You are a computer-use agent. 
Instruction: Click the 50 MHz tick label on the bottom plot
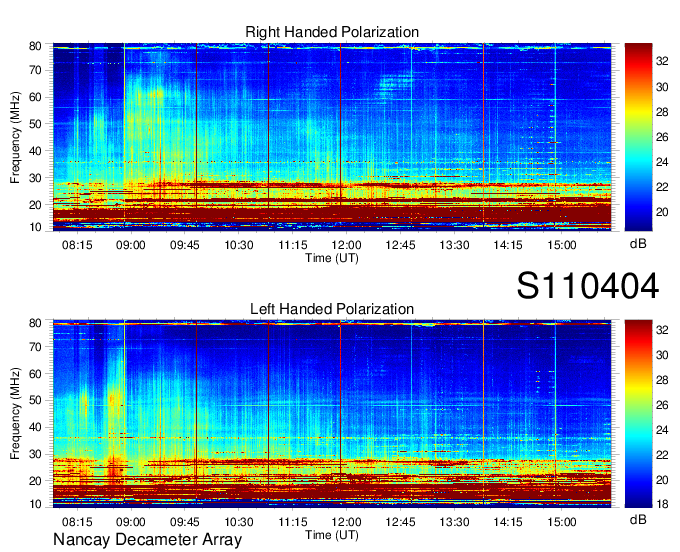[35, 400]
